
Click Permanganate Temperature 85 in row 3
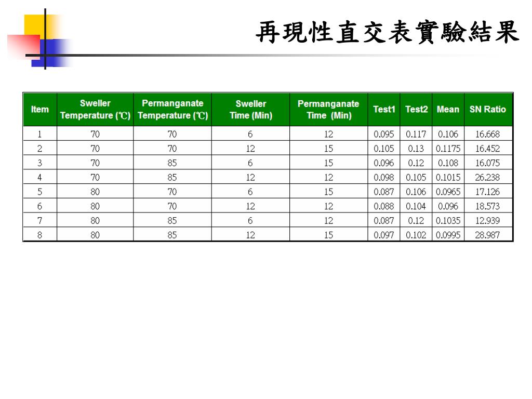tap(172, 163)
